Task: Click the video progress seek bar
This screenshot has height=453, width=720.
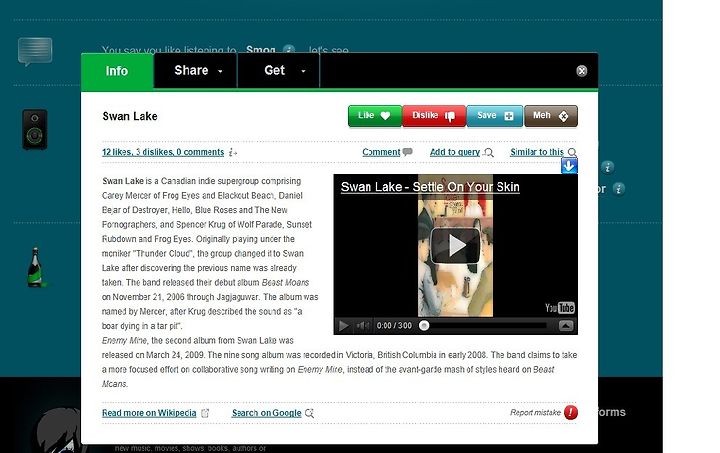Action: (484, 326)
